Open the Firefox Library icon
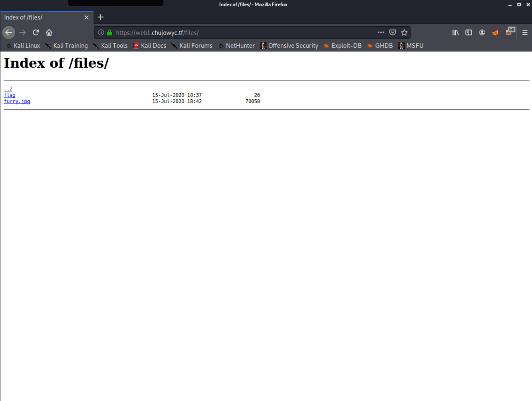 point(455,32)
